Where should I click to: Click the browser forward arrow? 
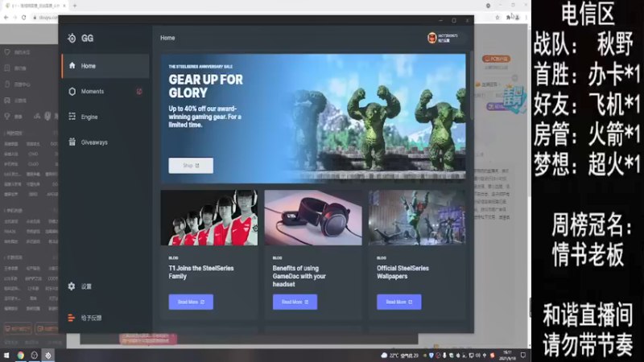coord(14,17)
